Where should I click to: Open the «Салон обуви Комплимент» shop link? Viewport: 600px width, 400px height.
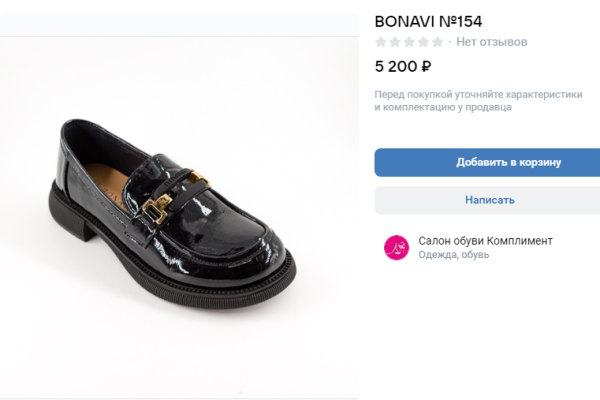click(485, 241)
